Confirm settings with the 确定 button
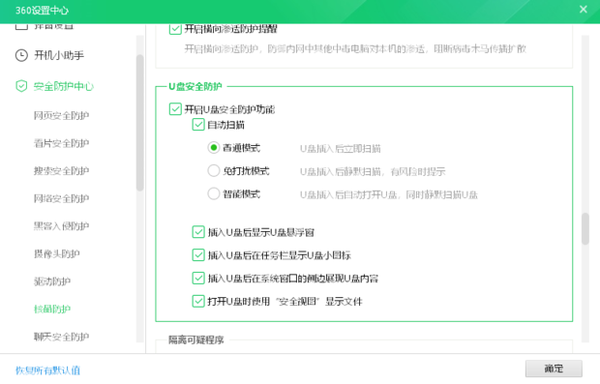 coord(554,369)
